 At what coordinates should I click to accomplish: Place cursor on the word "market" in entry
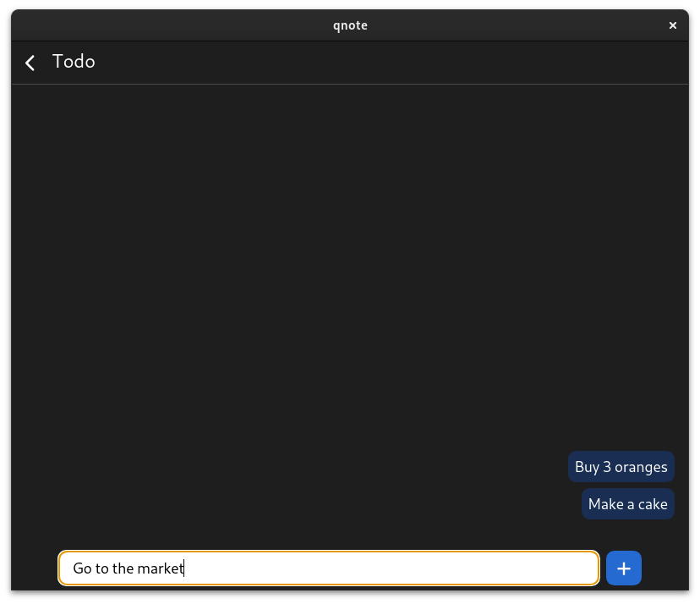[161, 568]
